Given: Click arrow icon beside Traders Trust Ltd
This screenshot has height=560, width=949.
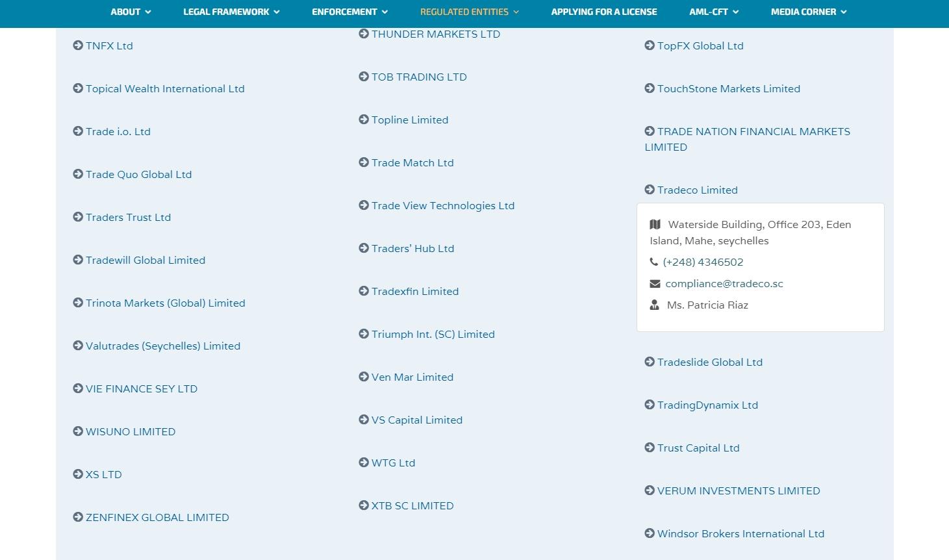Looking at the screenshot, I should tap(78, 217).
